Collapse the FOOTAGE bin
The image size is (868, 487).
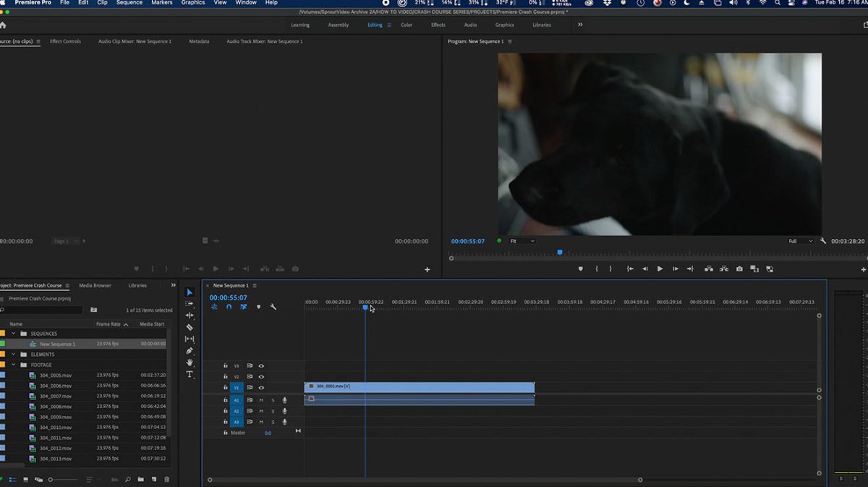[x=13, y=365]
